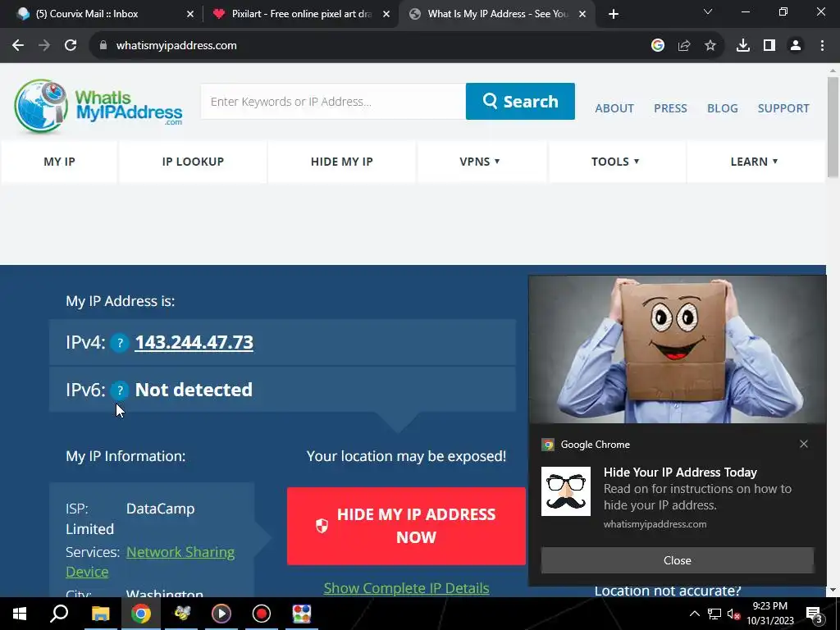Click the Chrome taskbar icon

140,614
